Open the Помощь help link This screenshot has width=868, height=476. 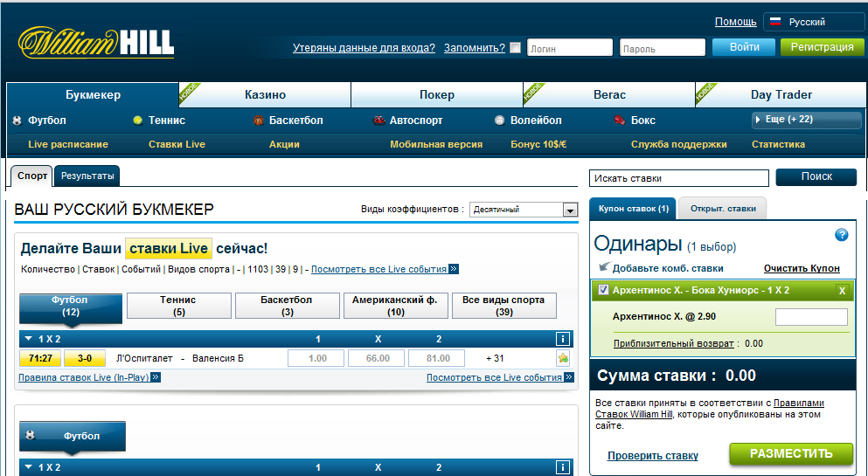click(736, 22)
